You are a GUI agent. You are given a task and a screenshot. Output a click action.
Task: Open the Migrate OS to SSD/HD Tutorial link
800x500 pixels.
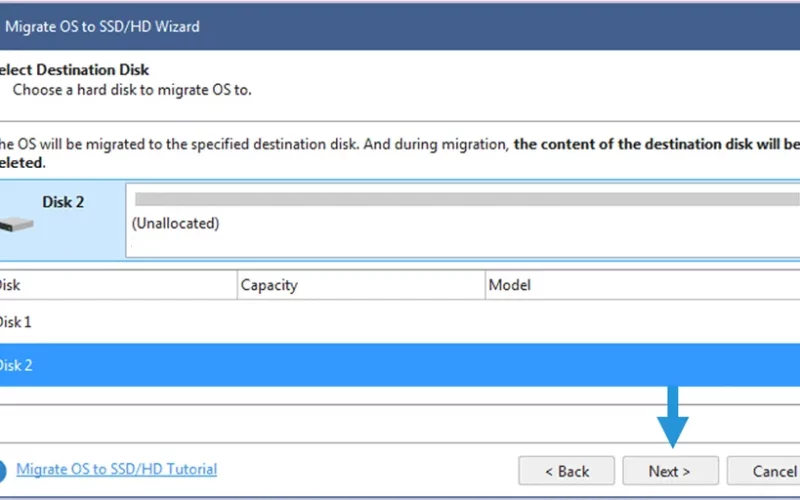[x=116, y=469]
